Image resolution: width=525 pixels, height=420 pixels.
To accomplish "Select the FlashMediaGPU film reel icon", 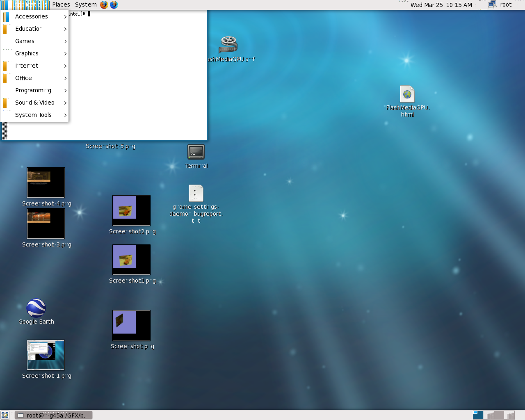I will [x=228, y=45].
